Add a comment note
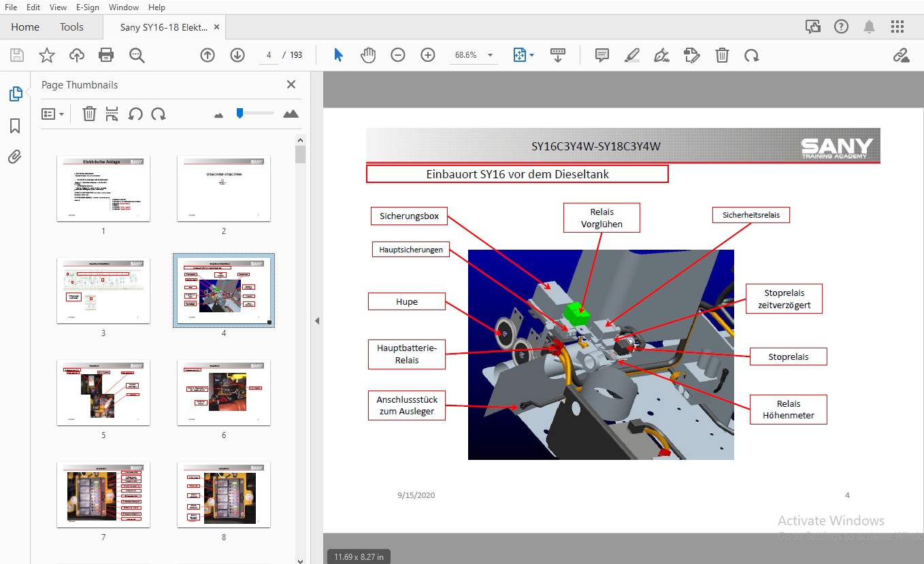Screen dimensions: 924x564 [601, 55]
